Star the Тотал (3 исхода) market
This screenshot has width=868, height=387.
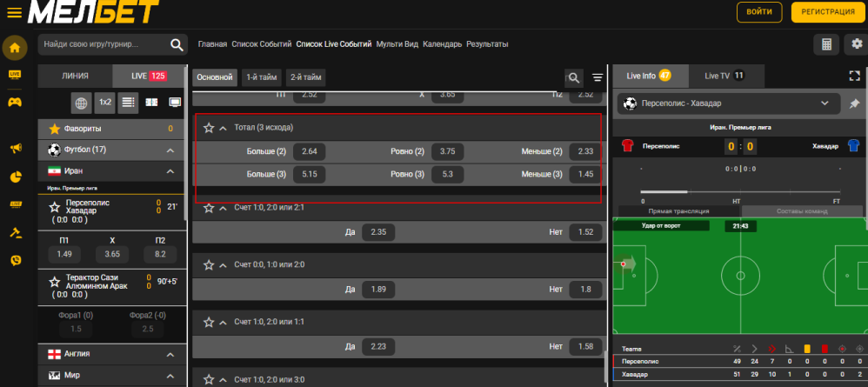pos(209,127)
